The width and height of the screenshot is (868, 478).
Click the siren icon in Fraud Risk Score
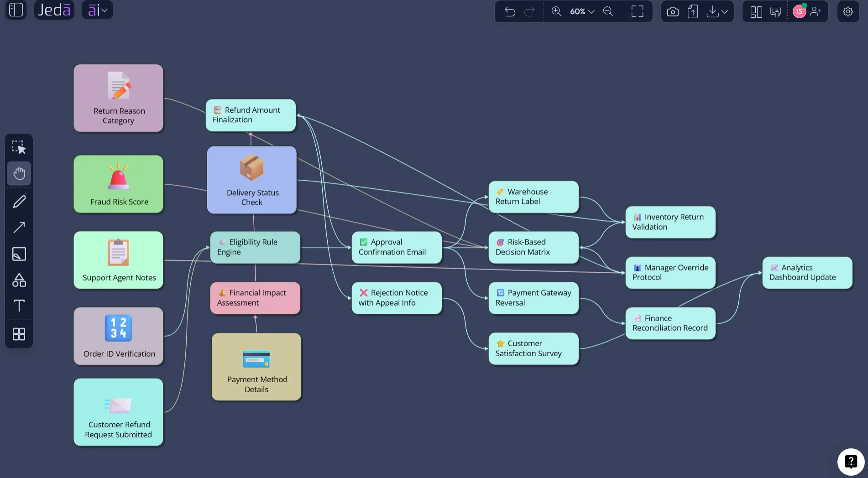[118, 177]
